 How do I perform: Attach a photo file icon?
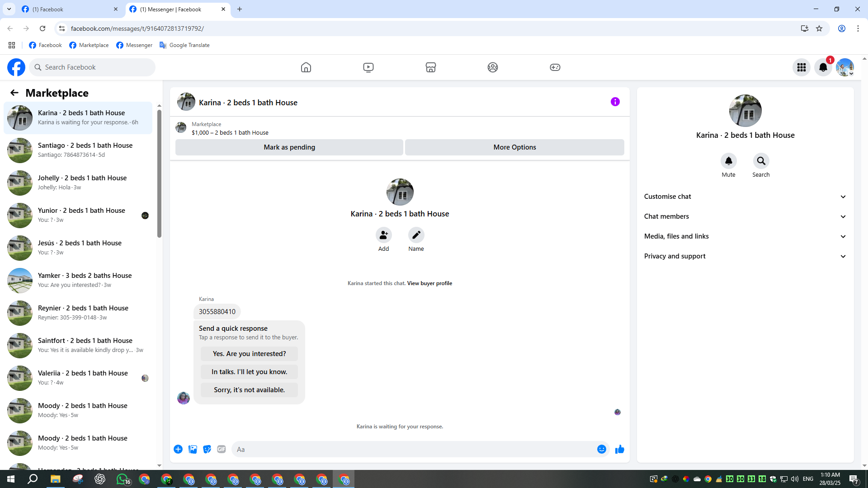click(193, 449)
